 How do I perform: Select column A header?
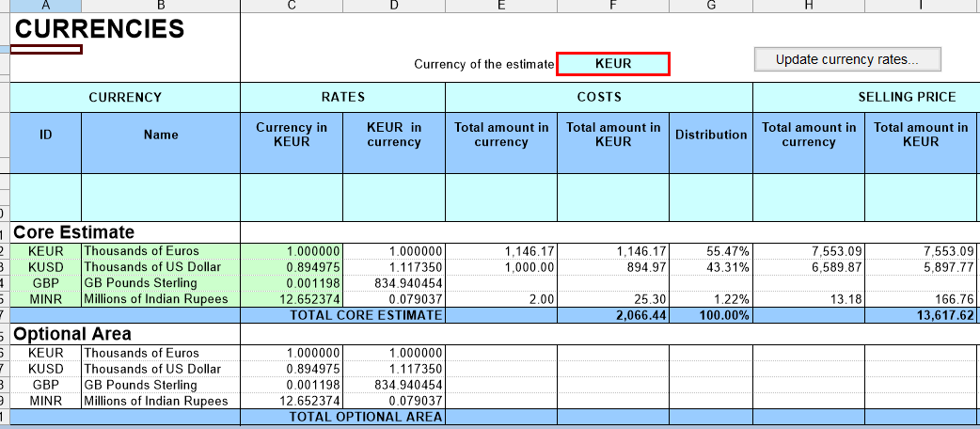[x=46, y=6]
